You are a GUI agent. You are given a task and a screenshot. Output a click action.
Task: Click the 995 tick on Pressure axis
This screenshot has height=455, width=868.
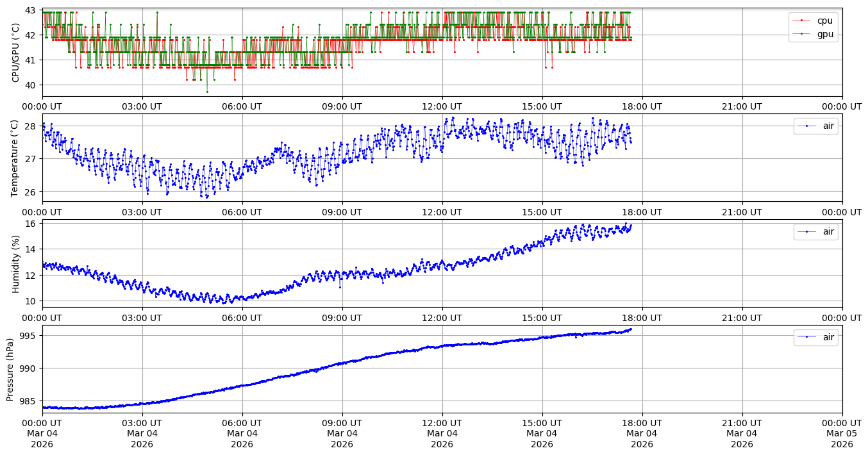29,336
